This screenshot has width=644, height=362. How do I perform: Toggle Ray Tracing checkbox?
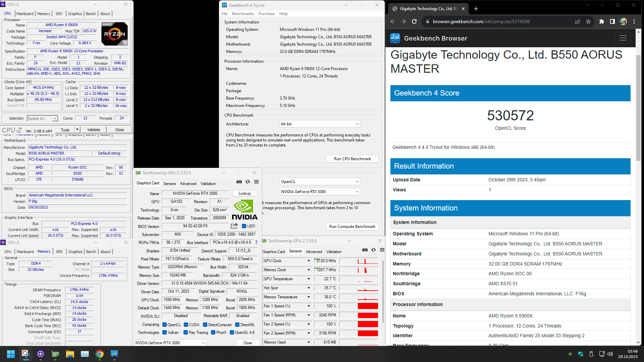(185, 333)
